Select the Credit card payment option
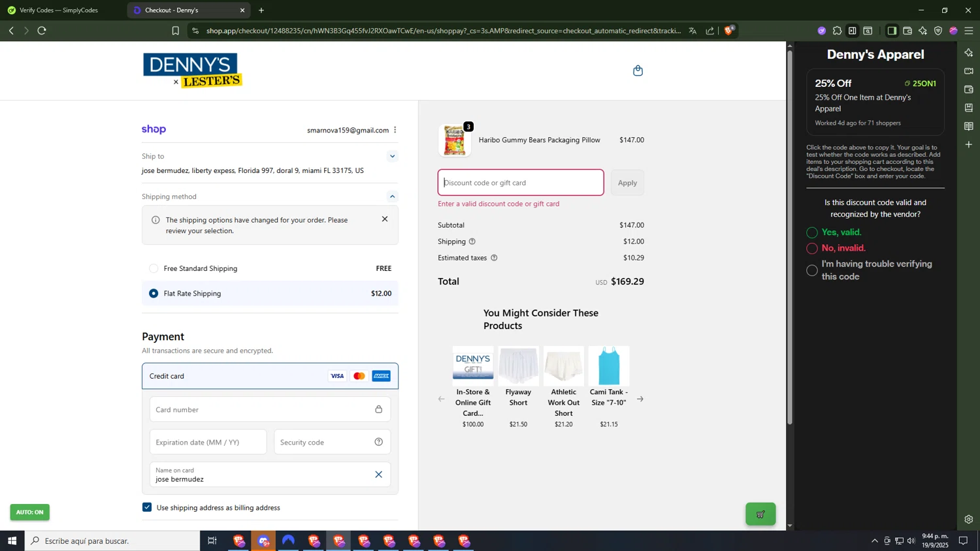Viewport: 980px width, 551px height. coord(270,376)
